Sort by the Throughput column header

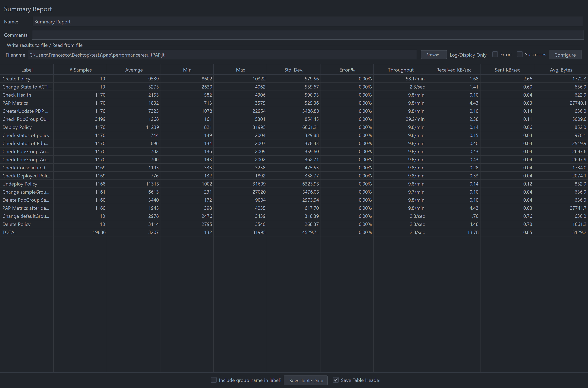click(400, 70)
